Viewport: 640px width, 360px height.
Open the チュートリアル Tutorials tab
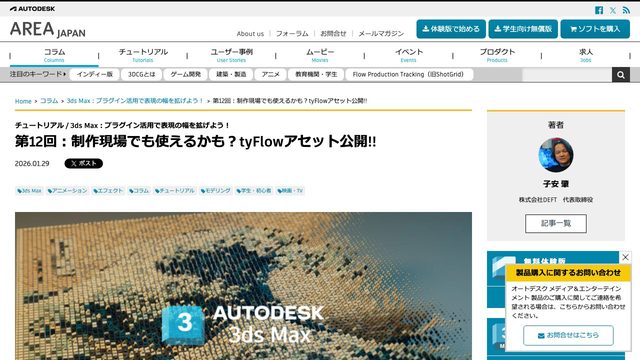143,55
